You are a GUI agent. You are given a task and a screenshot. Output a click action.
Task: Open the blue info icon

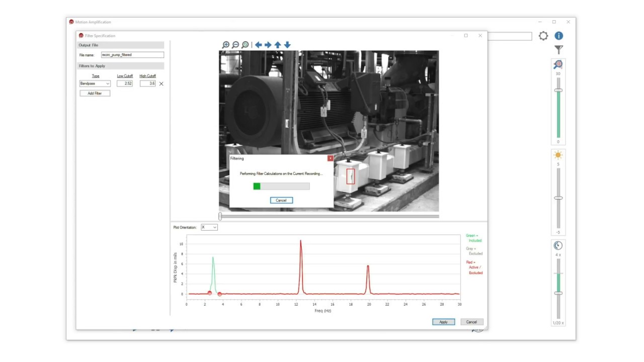(558, 36)
